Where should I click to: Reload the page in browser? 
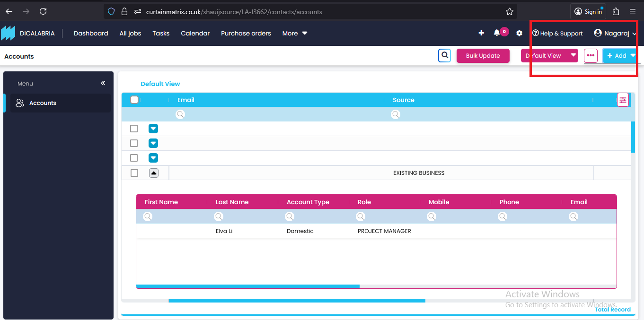43,11
